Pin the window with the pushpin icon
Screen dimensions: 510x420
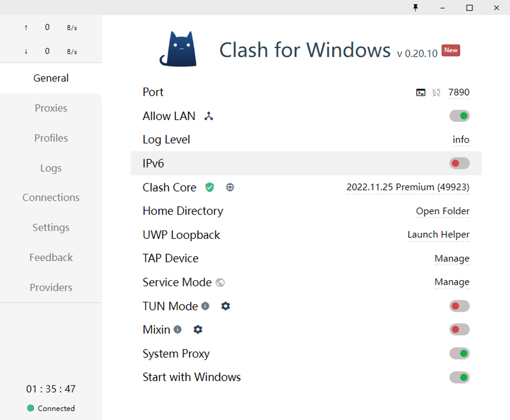[416, 8]
